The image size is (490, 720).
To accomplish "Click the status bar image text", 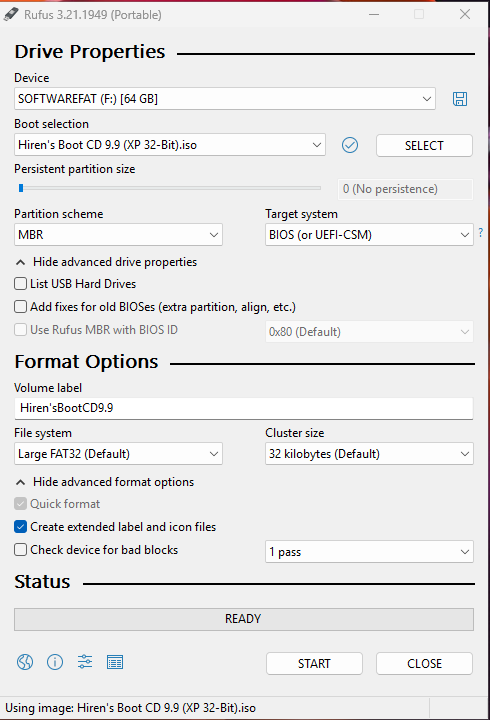I will (130, 708).
